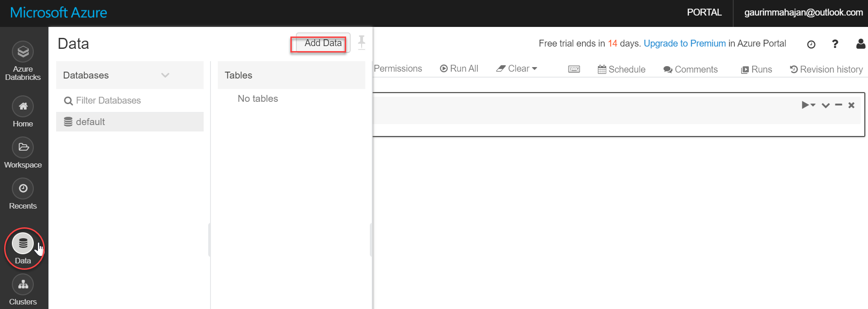Open the Schedule option
Viewport: 868px width, 309px height.
pos(621,69)
